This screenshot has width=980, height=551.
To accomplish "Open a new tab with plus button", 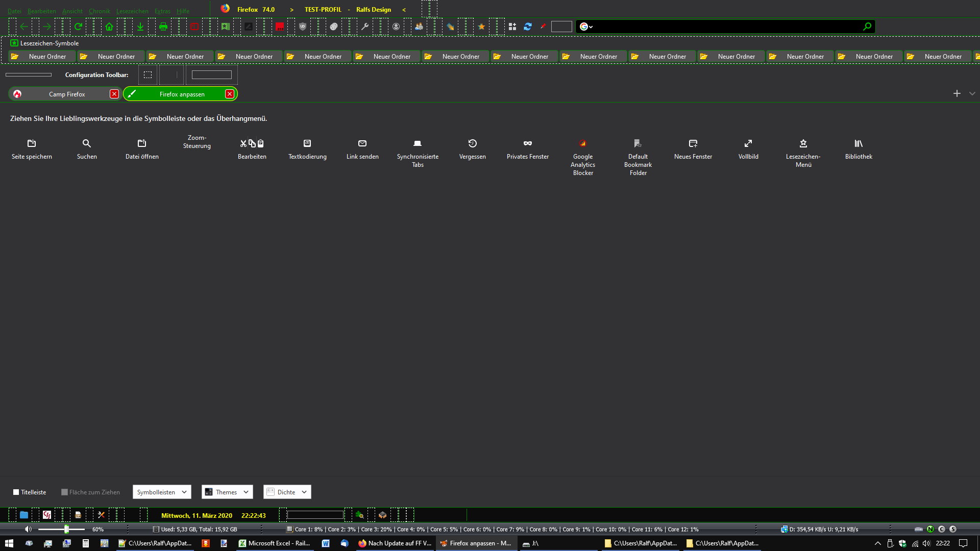I will (957, 93).
